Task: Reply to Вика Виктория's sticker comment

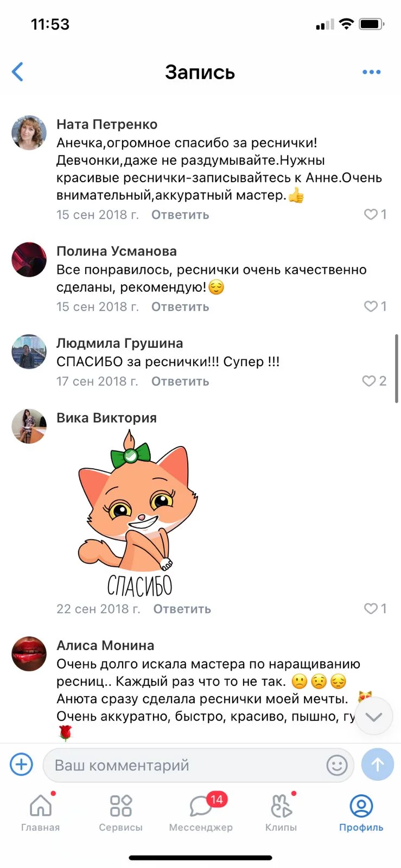Action: coord(182,609)
